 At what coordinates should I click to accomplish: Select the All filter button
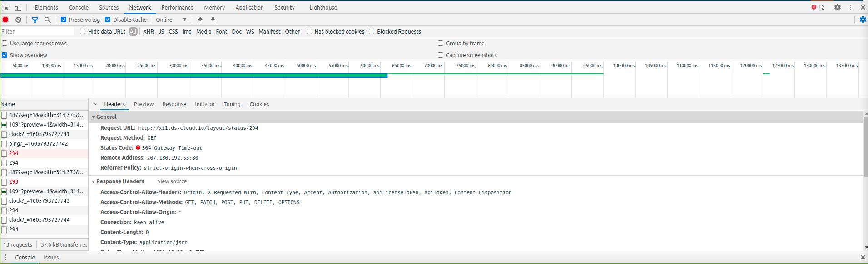133,31
